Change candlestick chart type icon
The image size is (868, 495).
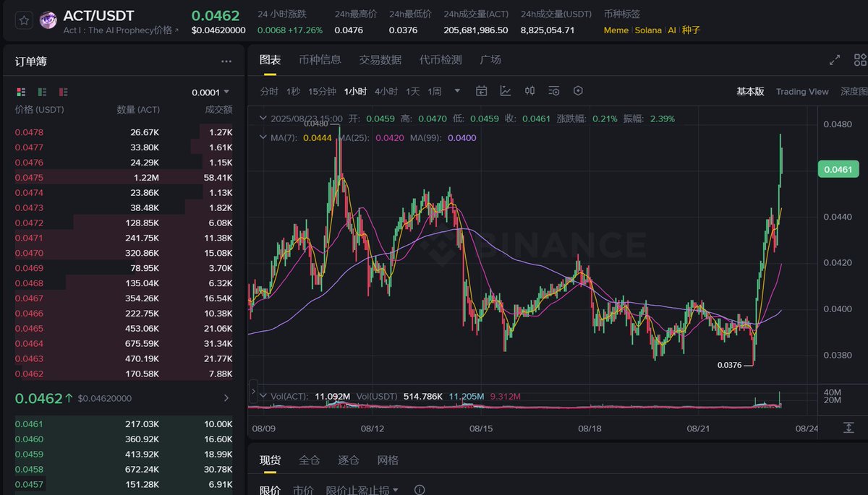click(x=529, y=91)
